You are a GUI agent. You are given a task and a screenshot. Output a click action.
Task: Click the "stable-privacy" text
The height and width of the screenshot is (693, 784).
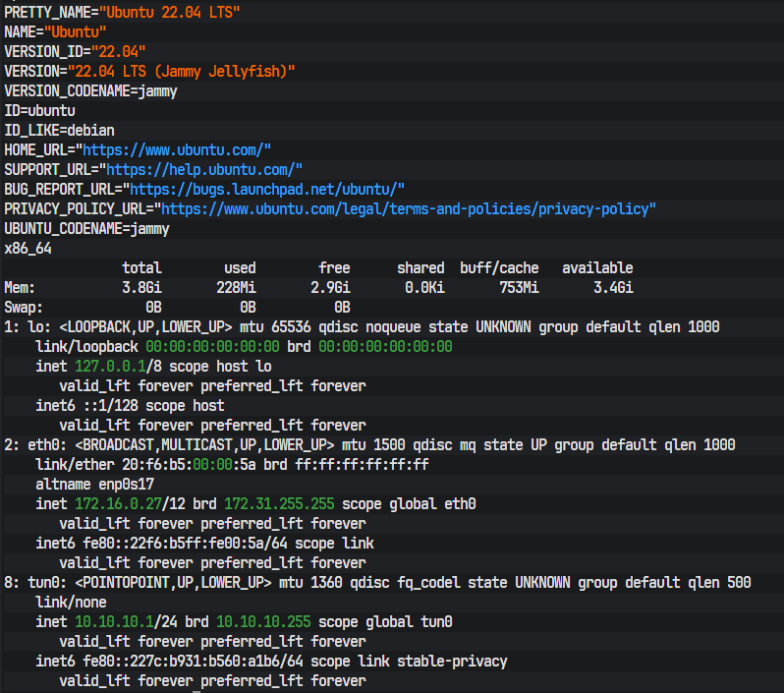click(453, 662)
